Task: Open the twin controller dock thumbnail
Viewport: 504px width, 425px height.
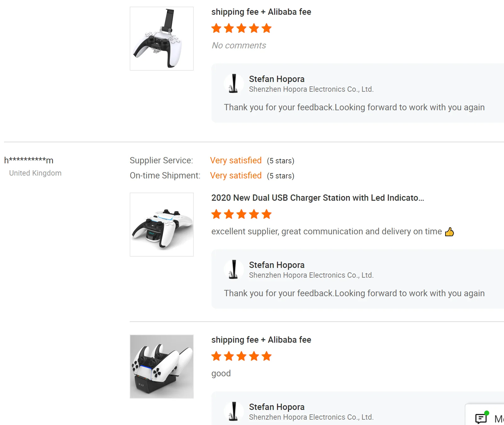Action: (x=161, y=367)
